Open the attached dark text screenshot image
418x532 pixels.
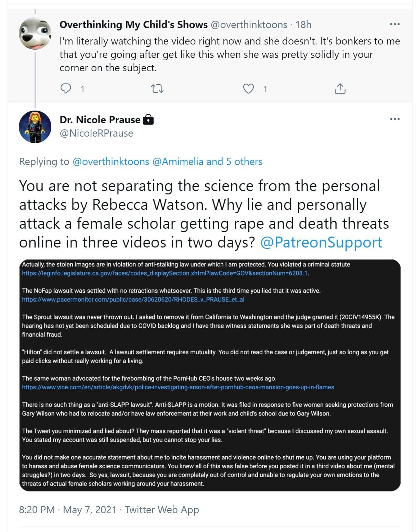coord(210,375)
